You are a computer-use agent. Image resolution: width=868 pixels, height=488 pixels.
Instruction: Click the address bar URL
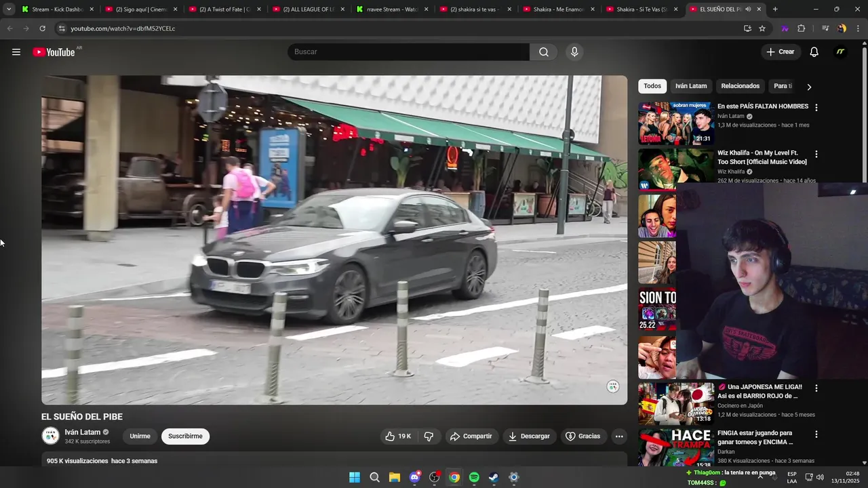(x=123, y=28)
